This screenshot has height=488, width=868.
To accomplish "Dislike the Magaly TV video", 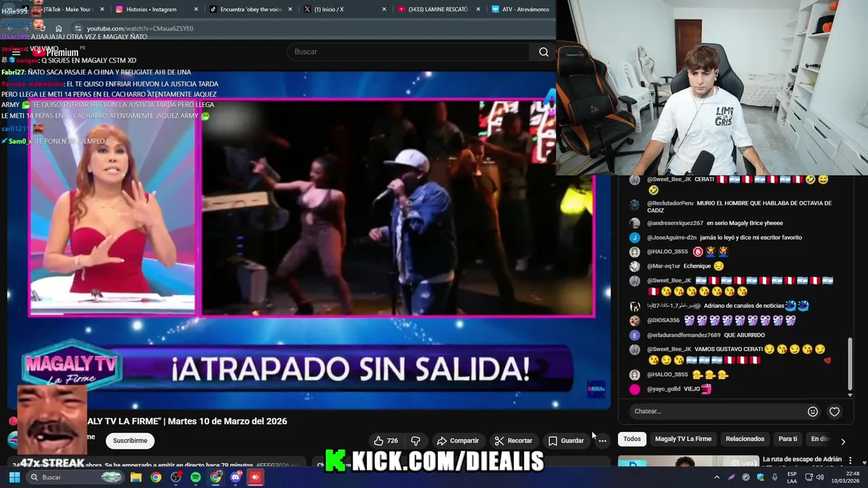I will point(416,441).
